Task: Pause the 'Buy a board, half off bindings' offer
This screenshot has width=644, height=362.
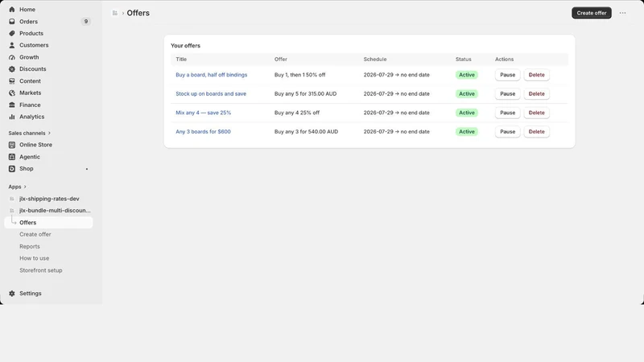Action: coord(507,75)
